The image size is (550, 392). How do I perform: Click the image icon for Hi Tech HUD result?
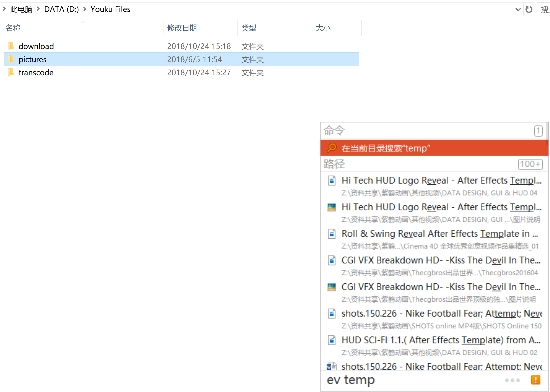[331, 207]
